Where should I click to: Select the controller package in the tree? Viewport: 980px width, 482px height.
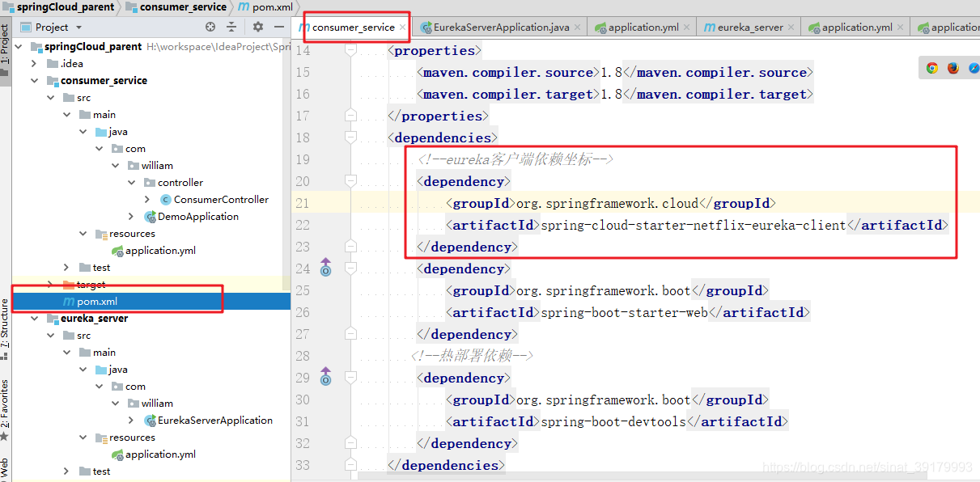(x=180, y=183)
